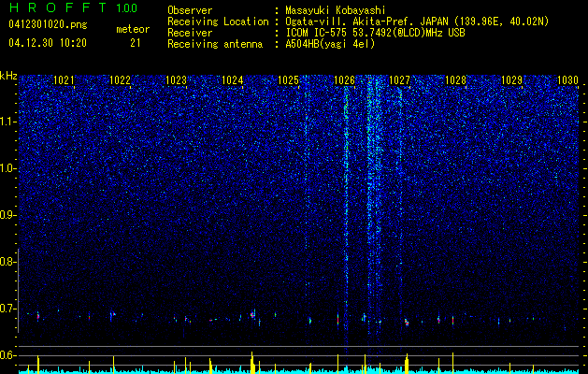Click the Receiving antenna label
588x374 pixels.
[215, 44]
